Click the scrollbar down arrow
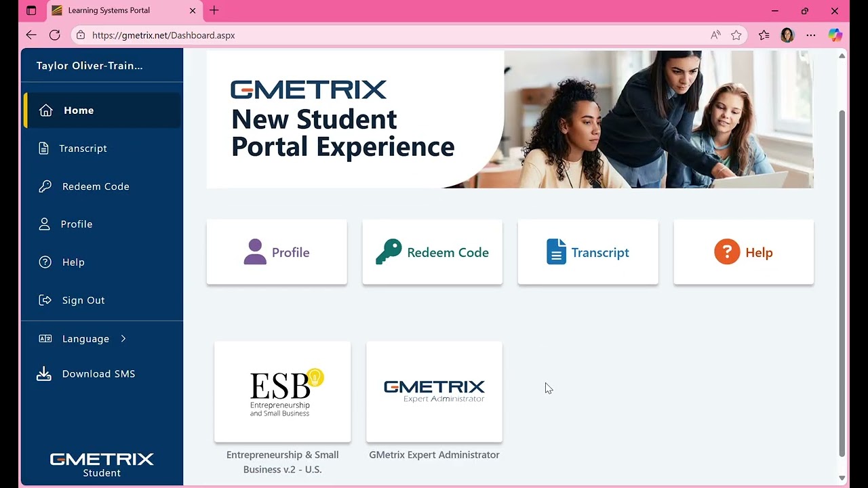This screenshot has height=488, width=868. tap(842, 478)
